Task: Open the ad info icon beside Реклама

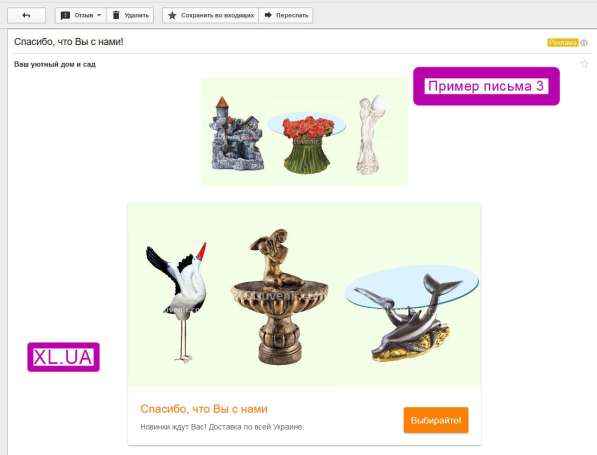Action: pyautogui.click(x=584, y=43)
